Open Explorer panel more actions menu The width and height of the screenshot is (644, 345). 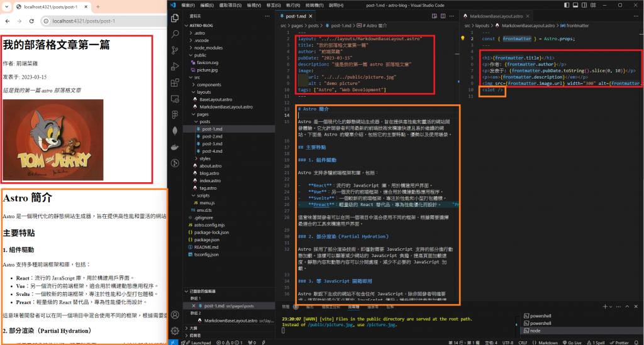click(x=267, y=16)
